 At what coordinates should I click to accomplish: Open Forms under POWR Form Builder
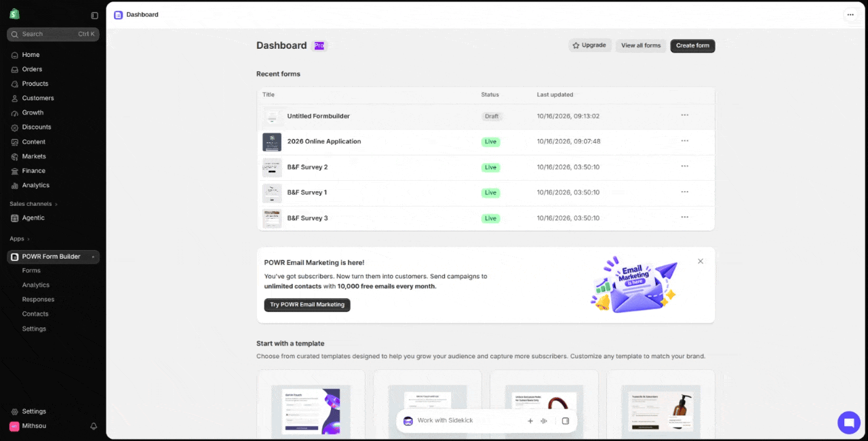click(x=31, y=271)
